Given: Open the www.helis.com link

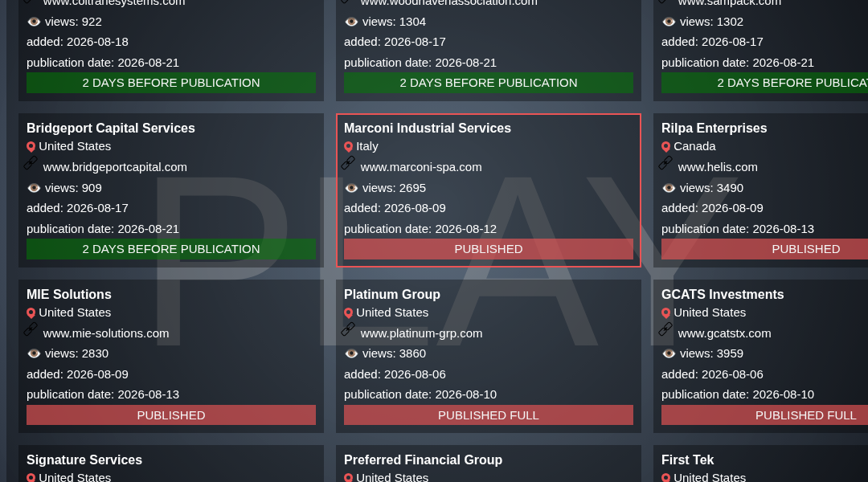Looking at the screenshot, I should click(718, 167).
